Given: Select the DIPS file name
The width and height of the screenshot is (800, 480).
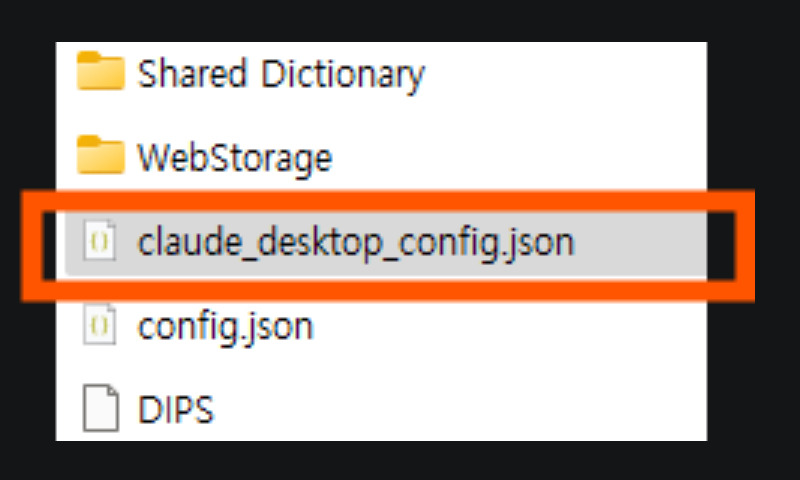Looking at the screenshot, I should [176, 409].
